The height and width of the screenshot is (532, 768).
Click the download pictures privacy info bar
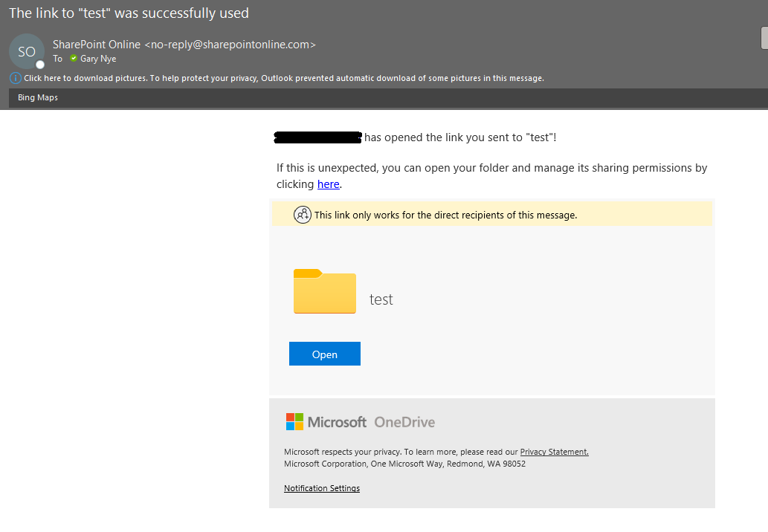click(283, 78)
